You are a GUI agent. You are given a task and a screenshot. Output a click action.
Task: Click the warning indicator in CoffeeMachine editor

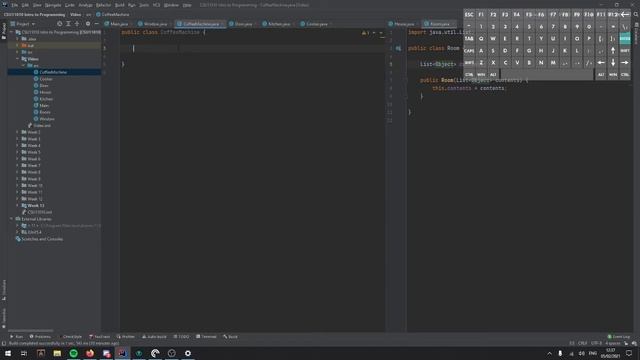tap(365, 33)
